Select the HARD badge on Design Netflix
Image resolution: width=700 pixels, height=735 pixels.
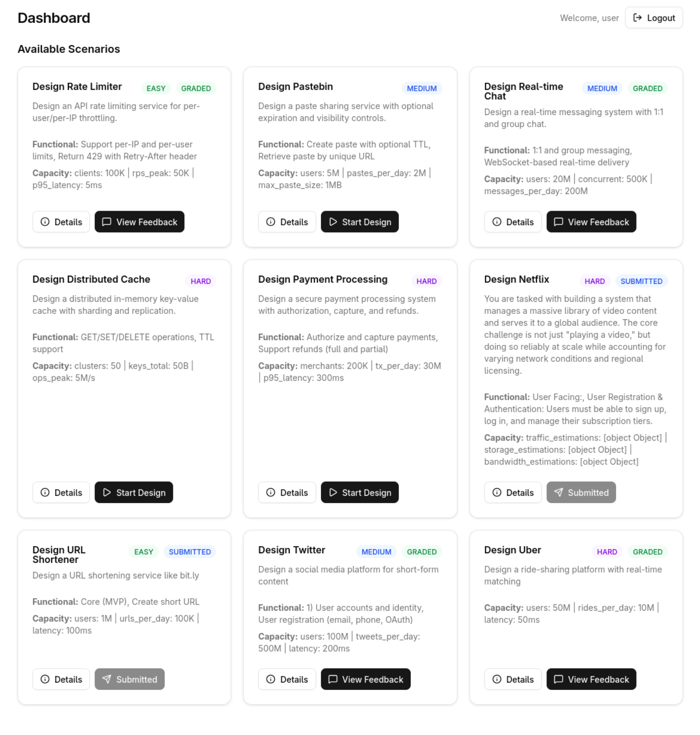pos(594,281)
